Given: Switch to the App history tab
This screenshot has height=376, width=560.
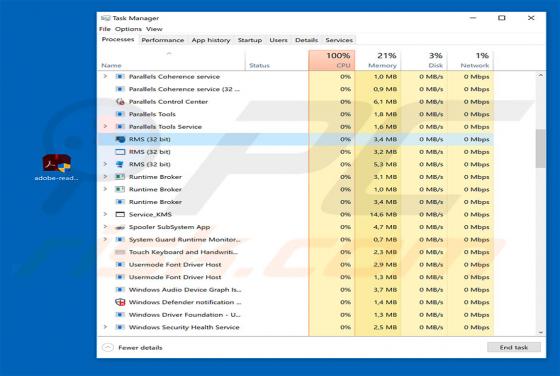Looking at the screenshot, I should (x=211, y=40).
